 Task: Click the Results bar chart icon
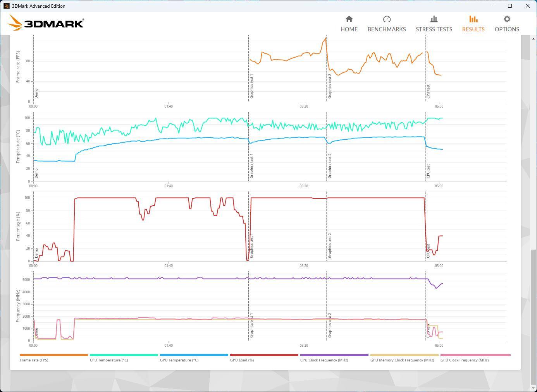473,19
